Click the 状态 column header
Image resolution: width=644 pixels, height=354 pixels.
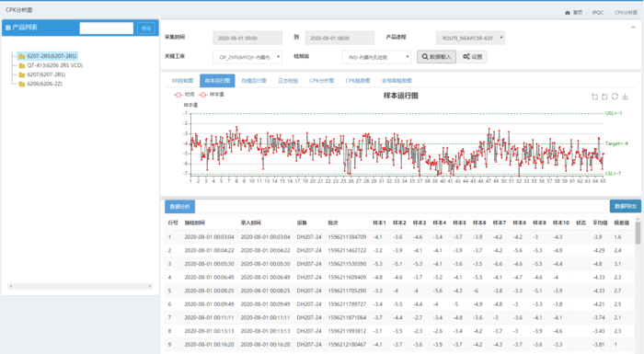[x=581, y=223]
